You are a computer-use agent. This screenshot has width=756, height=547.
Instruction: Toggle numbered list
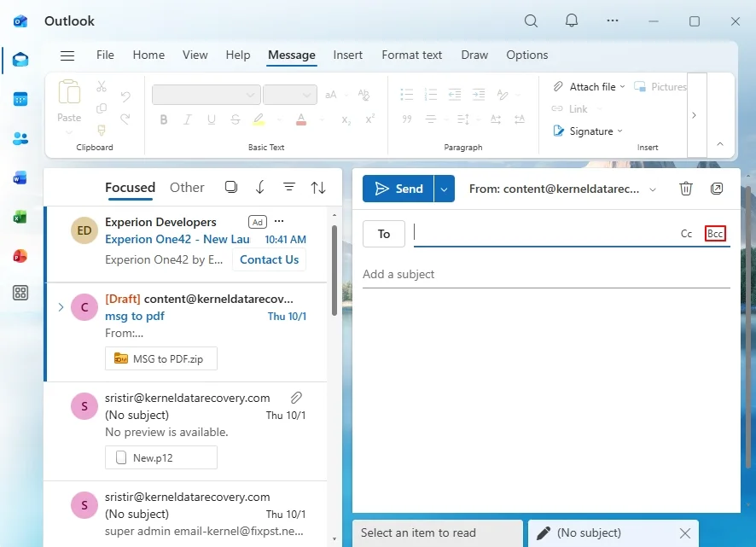431,95
